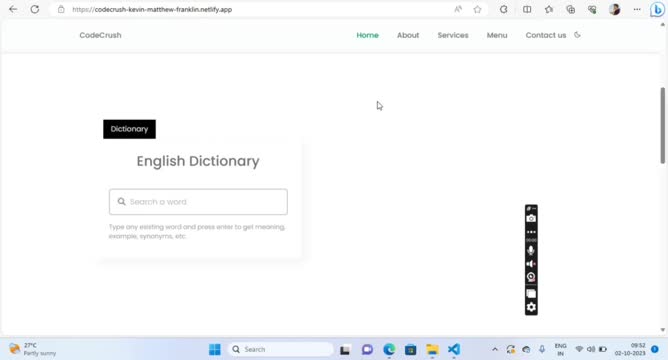The image size is (668, 360).
Task: Click the scrollbar down arrow
Action: (x=662, y=330)
